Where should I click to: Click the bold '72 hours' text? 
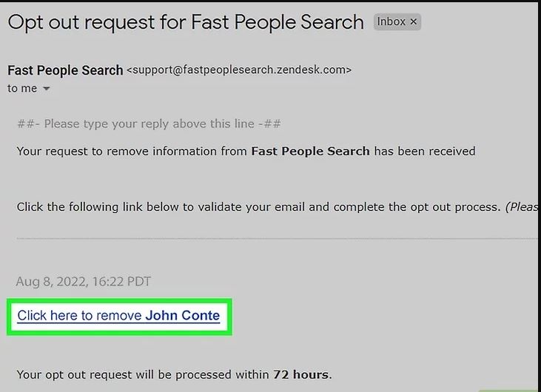coord(301,374)
